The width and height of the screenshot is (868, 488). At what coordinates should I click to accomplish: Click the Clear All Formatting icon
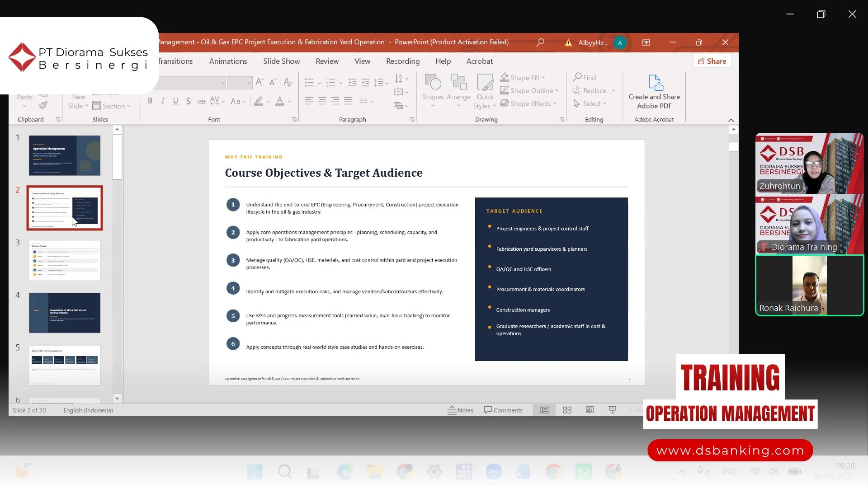pyautogui.click(x=288, y=82)
